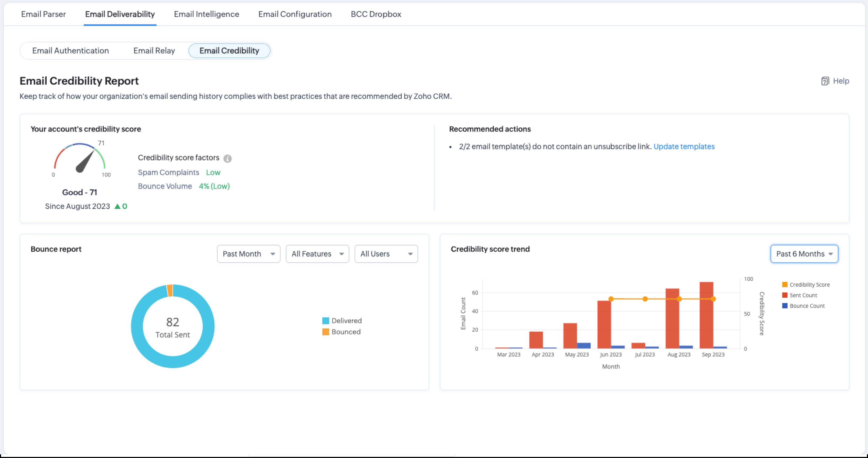Toggle Sent Count series in legend
868x458 pixels.
click(x=800, y=295)
